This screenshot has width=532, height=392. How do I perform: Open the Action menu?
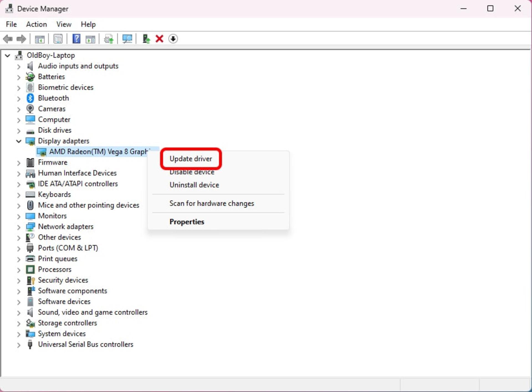click(x=36, y=24)
